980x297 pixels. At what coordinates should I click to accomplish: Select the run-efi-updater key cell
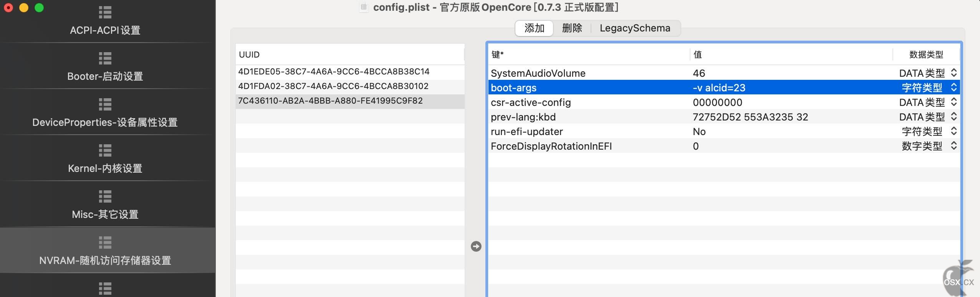(589, 131)
